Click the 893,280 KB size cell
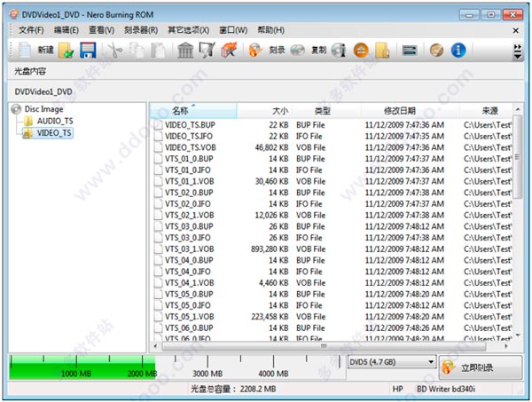Image resolution: width=532 pixels, height=402 pixels. [270, 248]
